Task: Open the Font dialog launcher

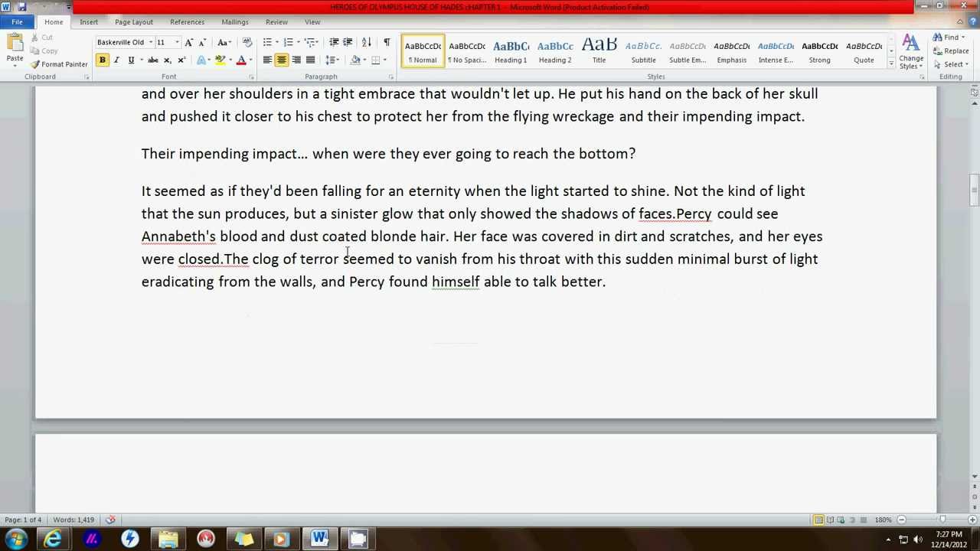Action: 250,77
